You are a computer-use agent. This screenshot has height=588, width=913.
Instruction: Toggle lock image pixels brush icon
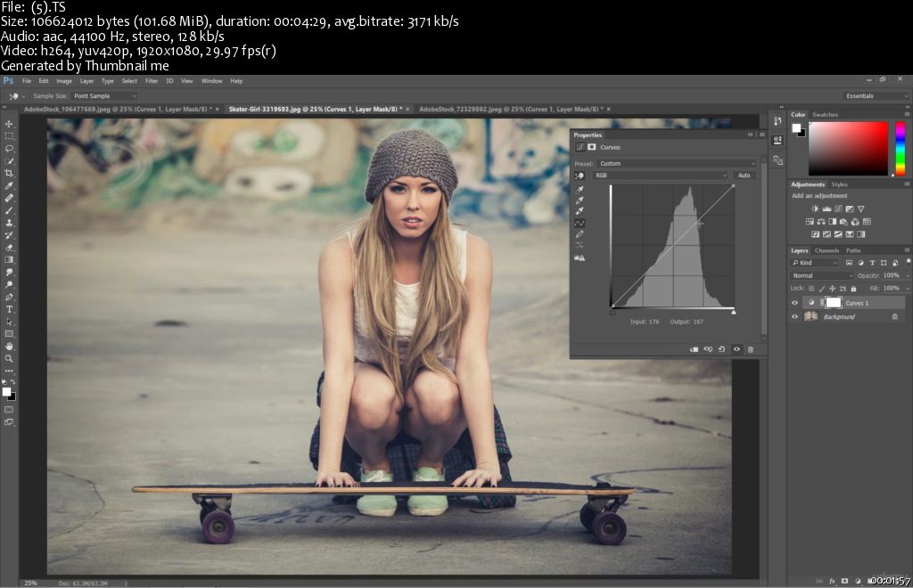click(821, 289)
